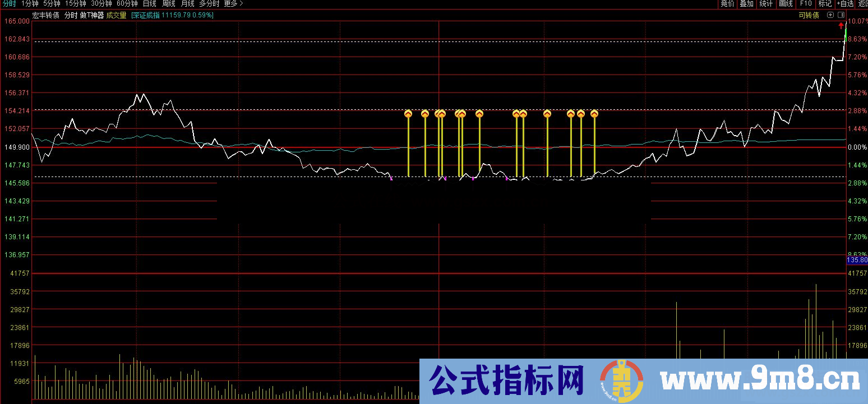Toggle the 成交量 volume indicator label

tap(115, 16)
